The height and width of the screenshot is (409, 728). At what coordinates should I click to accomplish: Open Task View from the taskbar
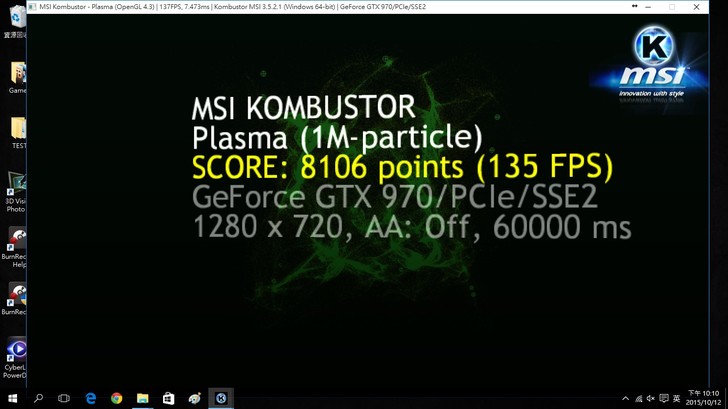64,398
